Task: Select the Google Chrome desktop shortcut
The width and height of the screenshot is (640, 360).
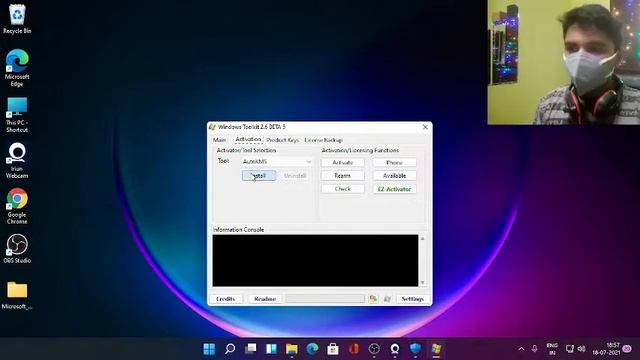Action: [17, 206]
